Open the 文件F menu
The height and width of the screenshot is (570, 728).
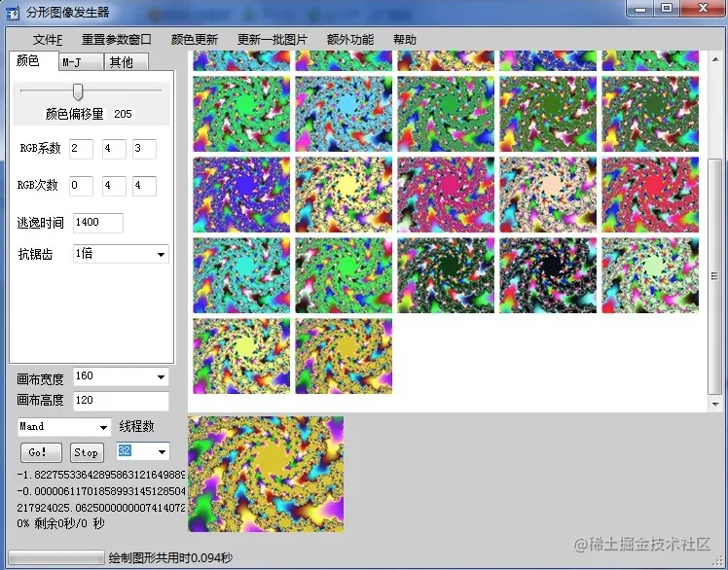pos(48,40)
